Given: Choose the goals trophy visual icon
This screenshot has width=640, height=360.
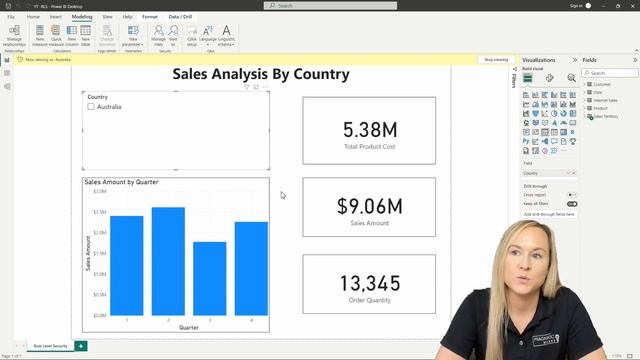Looking at the screenshot, I should (x=573, y=141).
